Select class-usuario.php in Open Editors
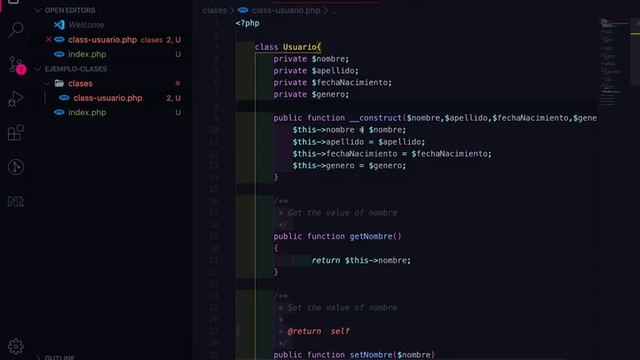The width and height of the screenshot is (640, 360). [102, 40]
